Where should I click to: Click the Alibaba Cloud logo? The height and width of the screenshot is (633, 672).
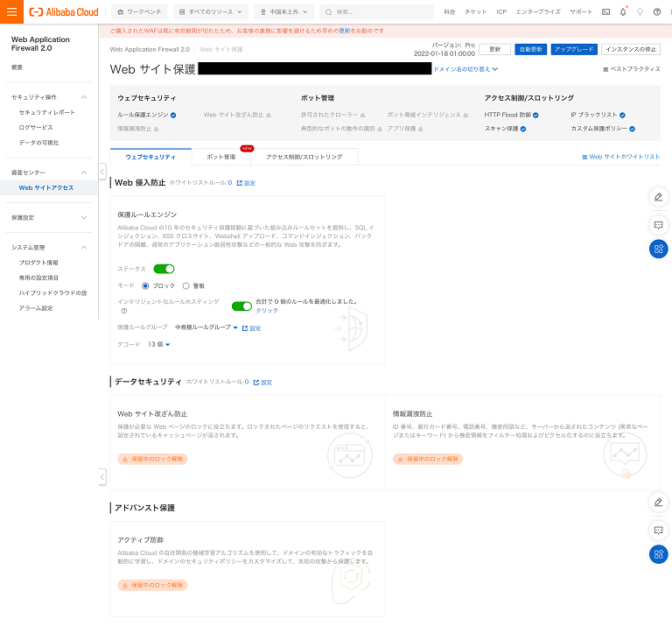[x=64, y=12]
